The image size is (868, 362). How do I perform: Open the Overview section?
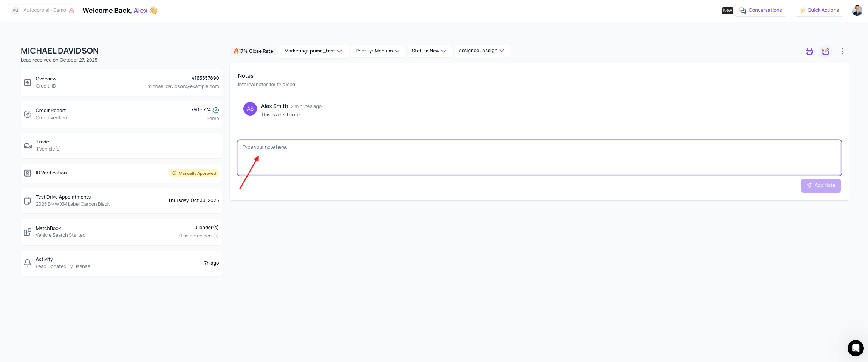click(x=121, y=82)
